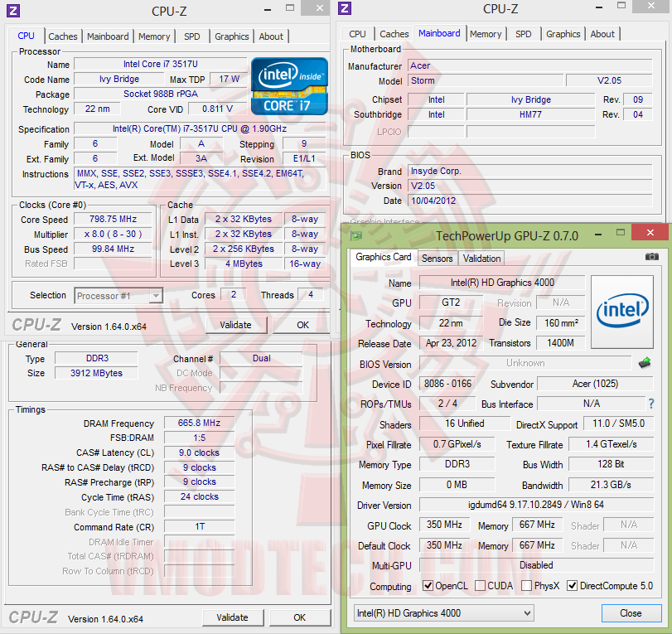Click the Driver Version field in GPU-Z

(x=537, y=505)
